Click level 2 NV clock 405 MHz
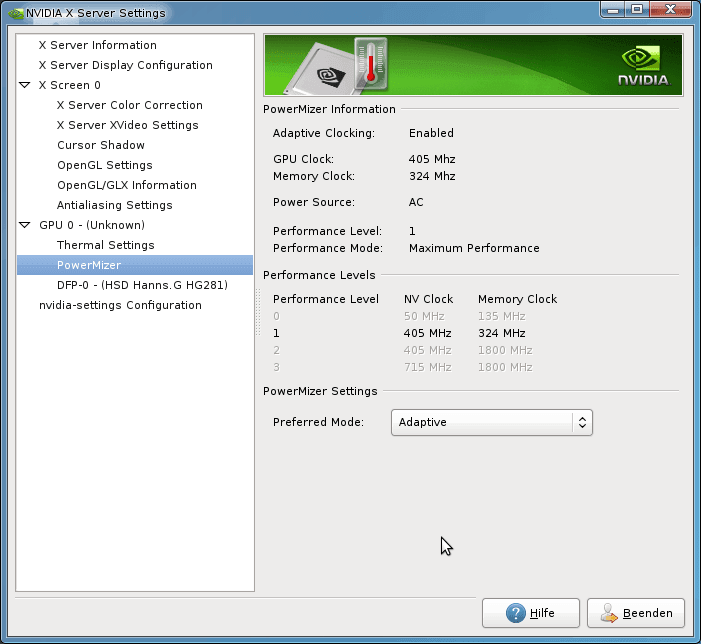This screenshot has width=701, height=644. [x=427, y=350]
